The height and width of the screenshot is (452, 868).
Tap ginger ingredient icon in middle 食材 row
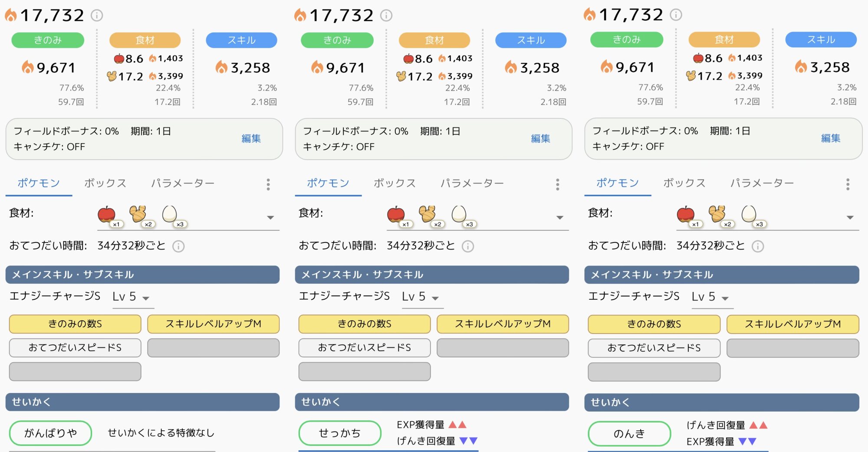(427, 214)
